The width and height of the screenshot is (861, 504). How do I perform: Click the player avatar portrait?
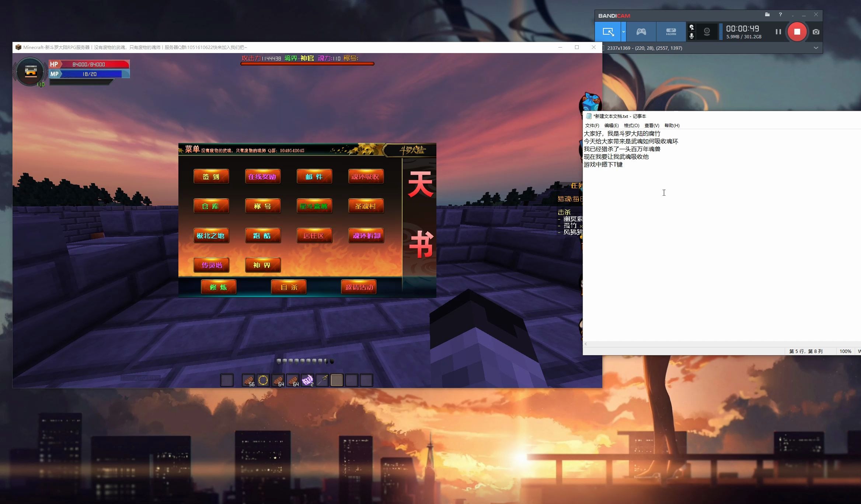point(31,71)
